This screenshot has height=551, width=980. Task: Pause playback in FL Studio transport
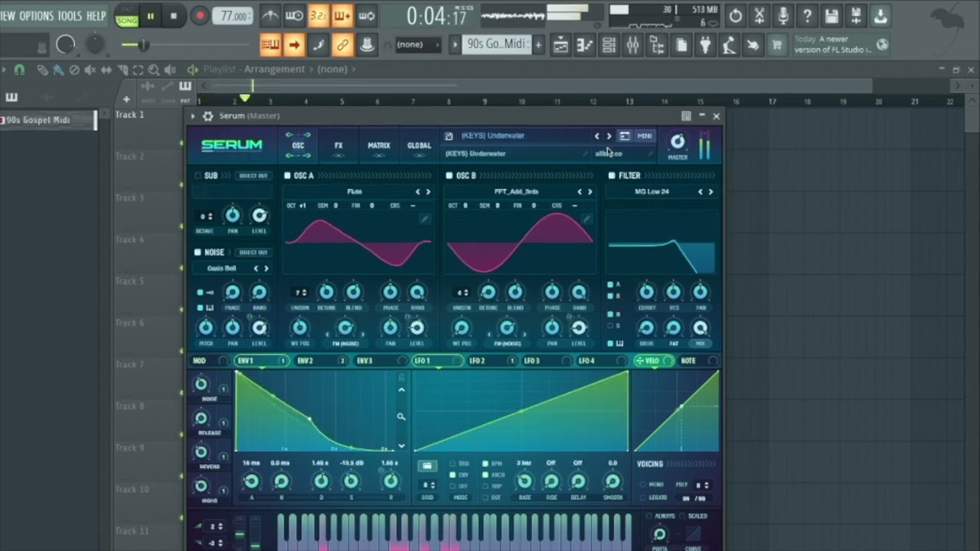(x=150, y=16)
